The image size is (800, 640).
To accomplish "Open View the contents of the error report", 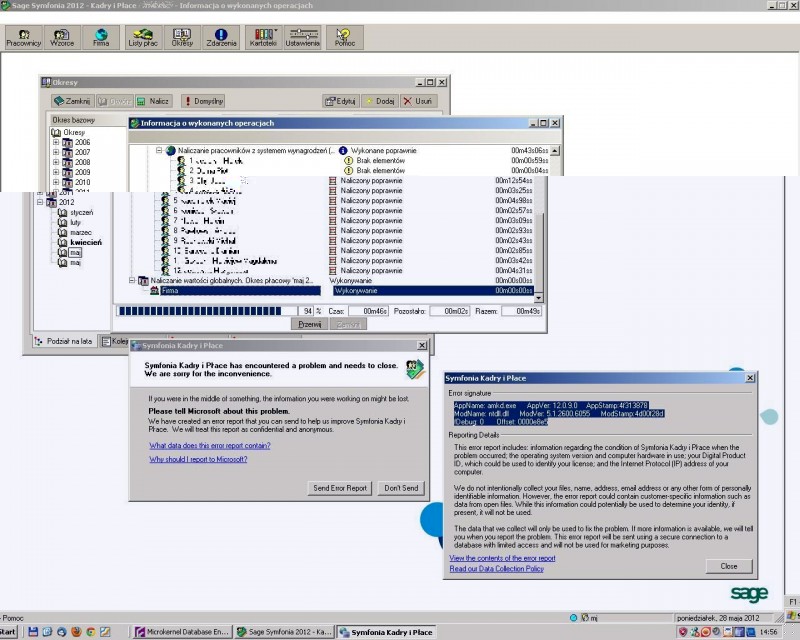I will [x=502, y=558].
